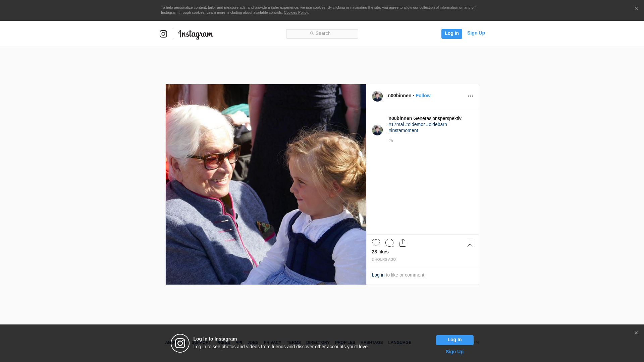Image resolution: width=644 pixels, height=362 pixels.
Task: Follow the n00binnen account
Action: pos(423,96)
